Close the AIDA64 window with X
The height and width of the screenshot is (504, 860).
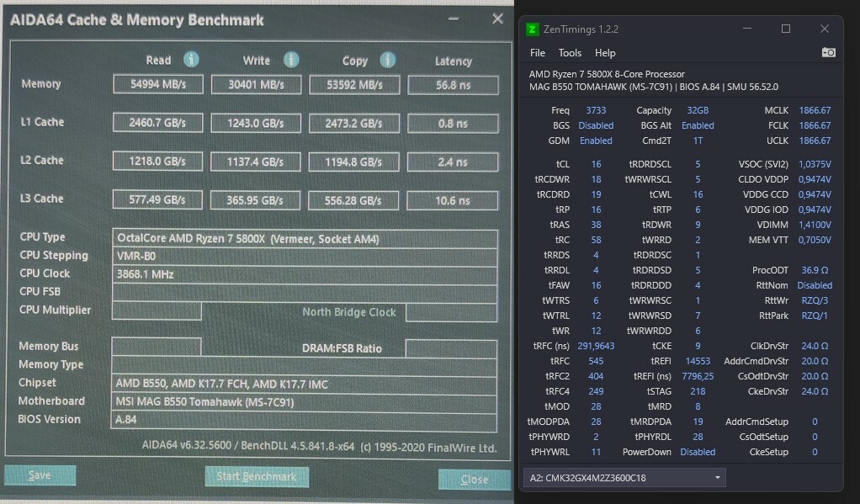[497, 19]
